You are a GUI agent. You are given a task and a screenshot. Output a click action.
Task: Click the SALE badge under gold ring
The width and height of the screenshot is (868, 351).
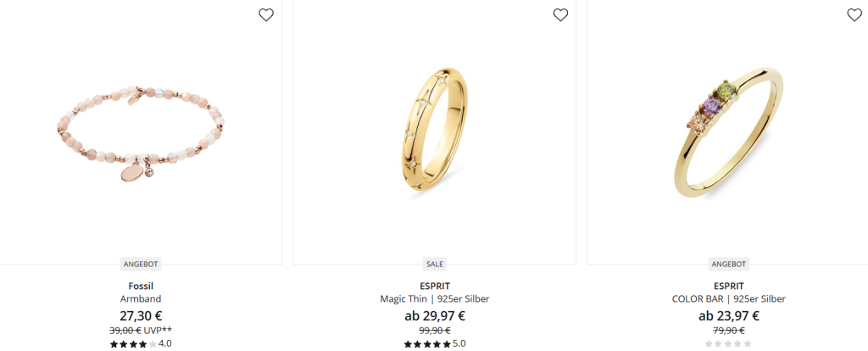pyautogui.click(x=435, y=264)
